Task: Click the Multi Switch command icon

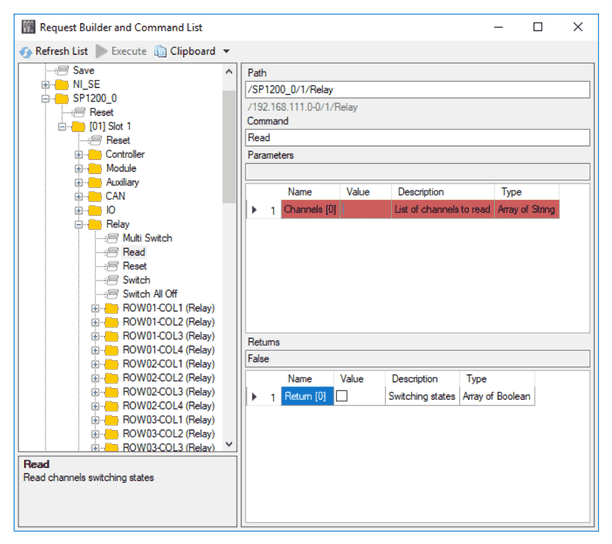Action: (112, 238)
